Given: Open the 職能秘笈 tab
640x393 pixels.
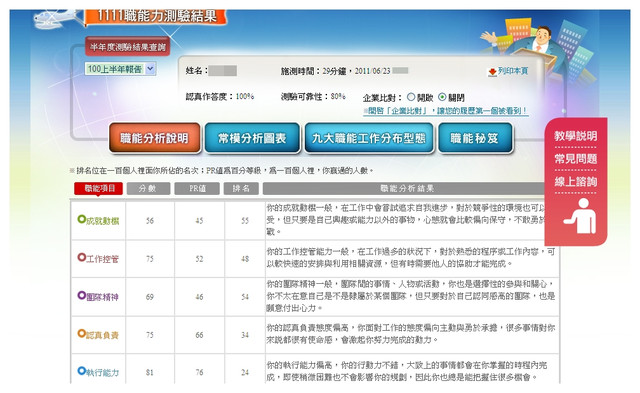Looking at the screenshot, I should [x=475, y=138].
